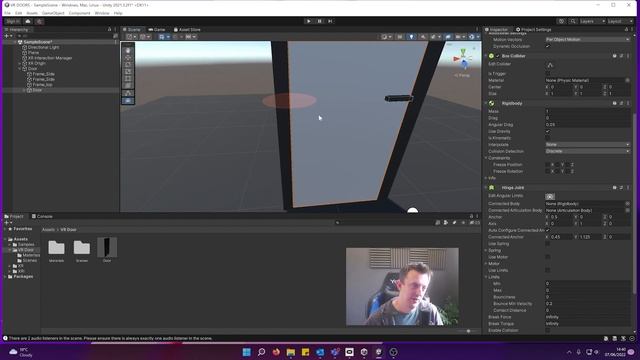Enable the Use Spring checkbox
The height and width of the screenshot is (360, 640).
(548, 244)
